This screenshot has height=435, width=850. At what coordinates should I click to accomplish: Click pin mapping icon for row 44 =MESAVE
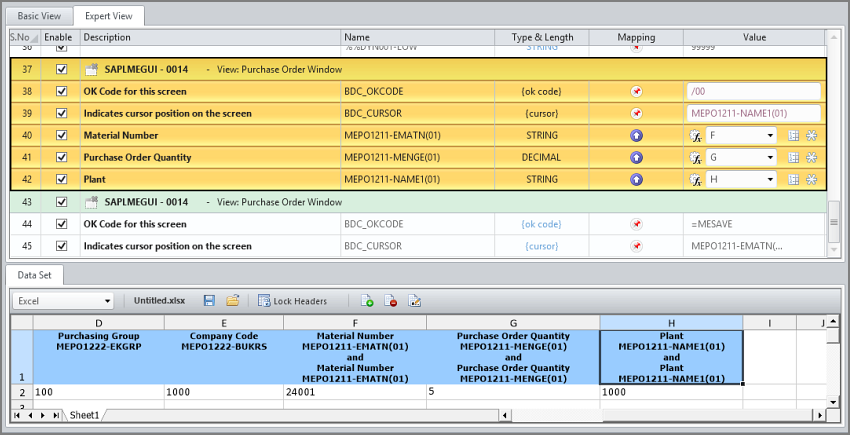coord(636,224)
